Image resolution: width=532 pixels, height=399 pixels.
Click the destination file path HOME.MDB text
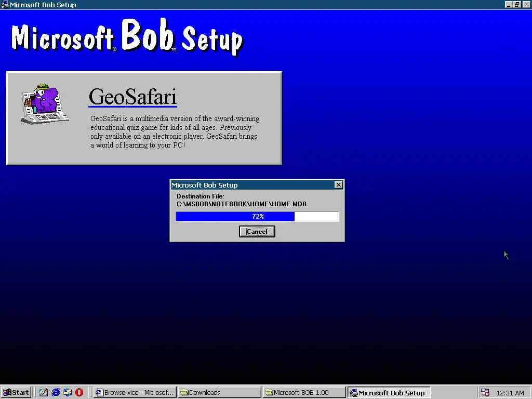click(x=241, y=204)
